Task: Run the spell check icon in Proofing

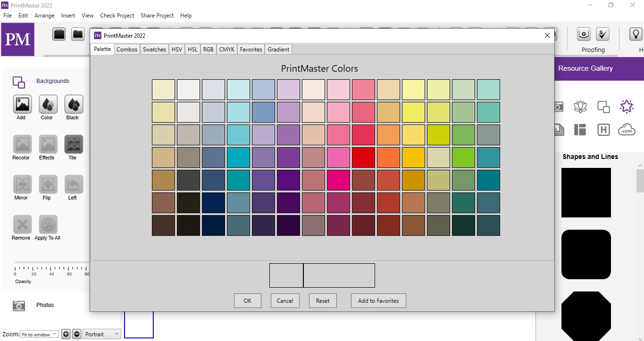Action: [x=602, y=34]
